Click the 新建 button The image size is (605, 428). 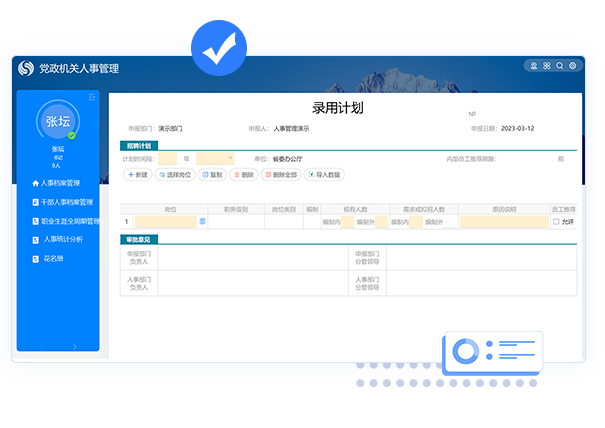[138, 175]
